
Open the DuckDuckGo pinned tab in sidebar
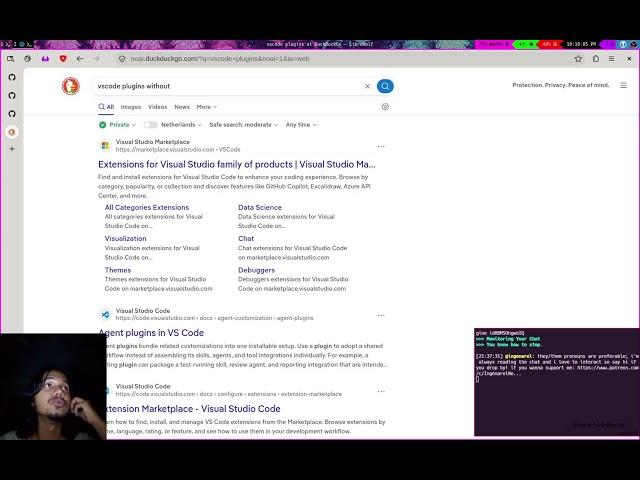(12, 132)
